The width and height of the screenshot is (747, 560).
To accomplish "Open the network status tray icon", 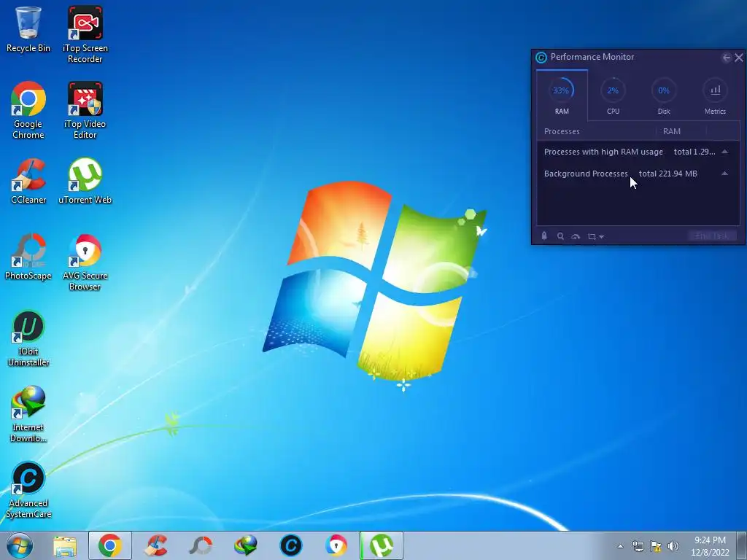I will tap(638, 546).
